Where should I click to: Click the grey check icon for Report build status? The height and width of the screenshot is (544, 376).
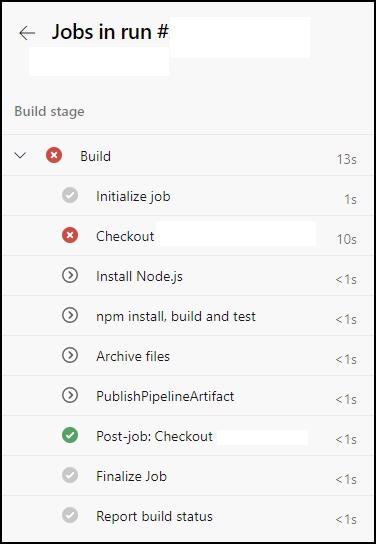[70, 515]
